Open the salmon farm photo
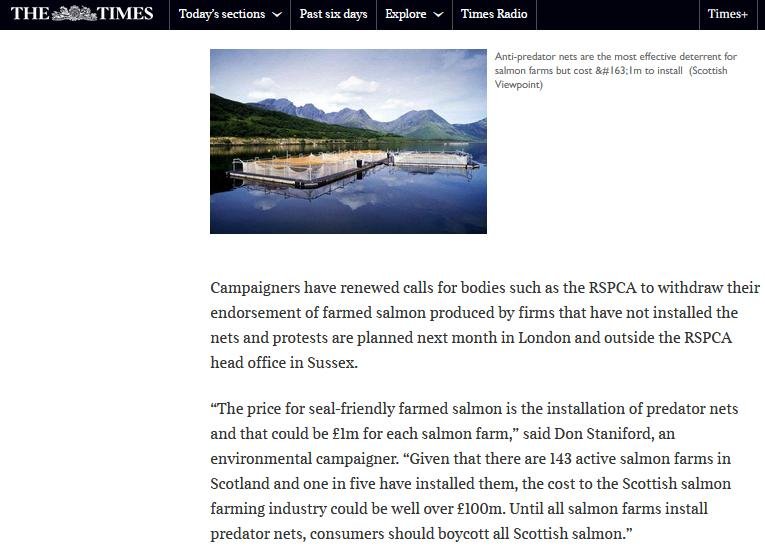Image resolution: width=765 pixels, height=560 pixels. click(348, 141)
